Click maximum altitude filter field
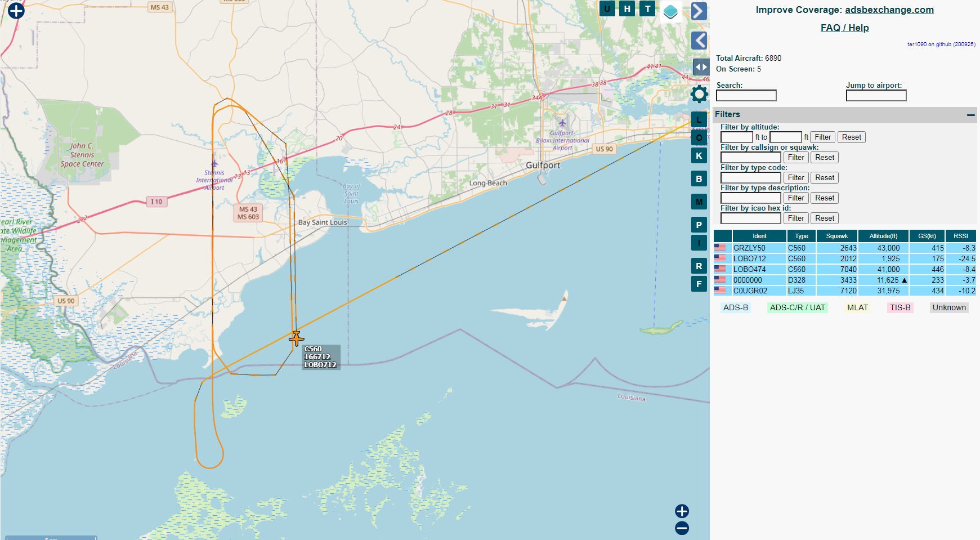This screenshot has width=980, height=540. pyautogui.click(x=785, y=137)
